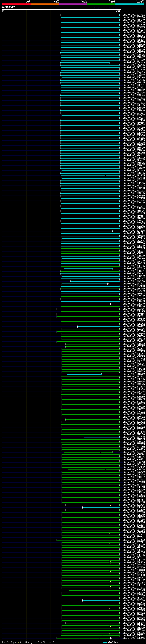Open hit UniRef100_C0SSN1
This screenshot has height=644, width=146.
coord(134,588)
